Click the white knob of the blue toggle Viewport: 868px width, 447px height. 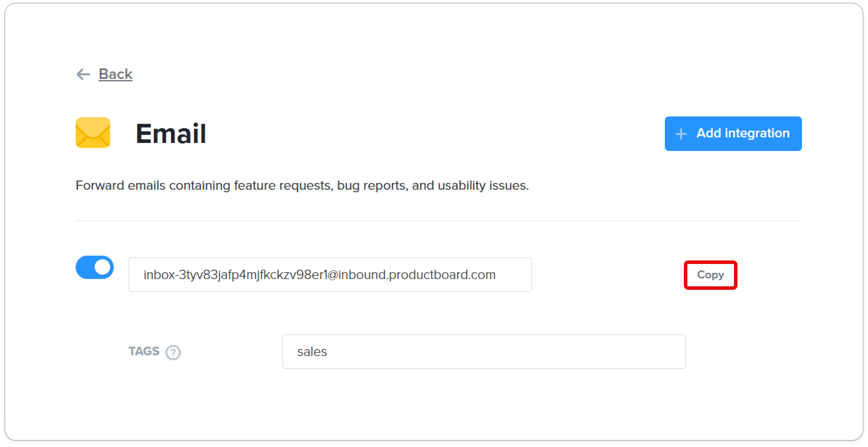pyautogui.click(x=103, y=267)
